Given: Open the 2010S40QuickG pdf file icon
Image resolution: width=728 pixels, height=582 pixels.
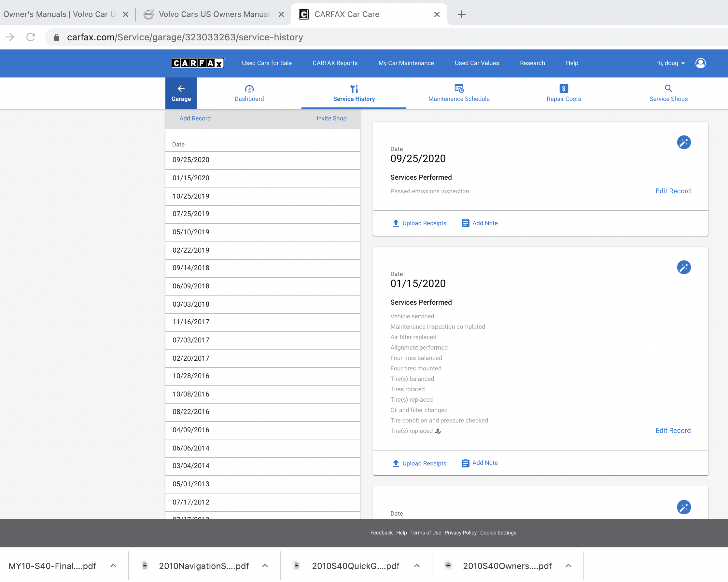Looking at the screenshot, I should (x=296, y=565).
